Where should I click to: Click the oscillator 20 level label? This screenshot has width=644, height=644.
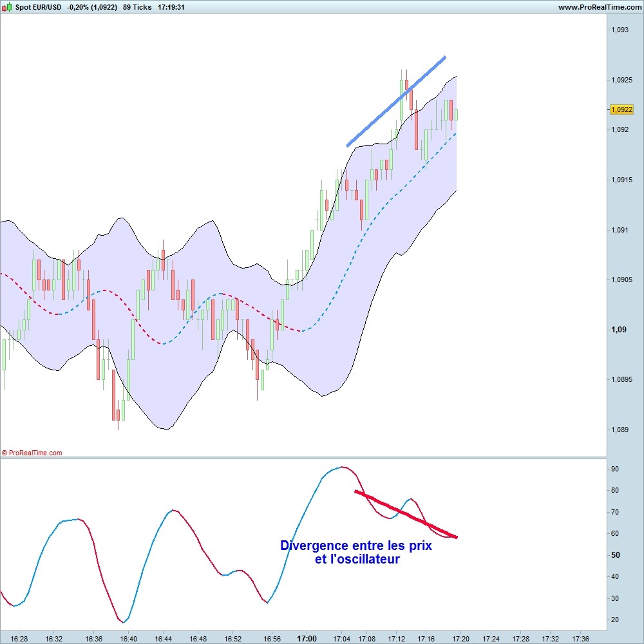(615, 620)
